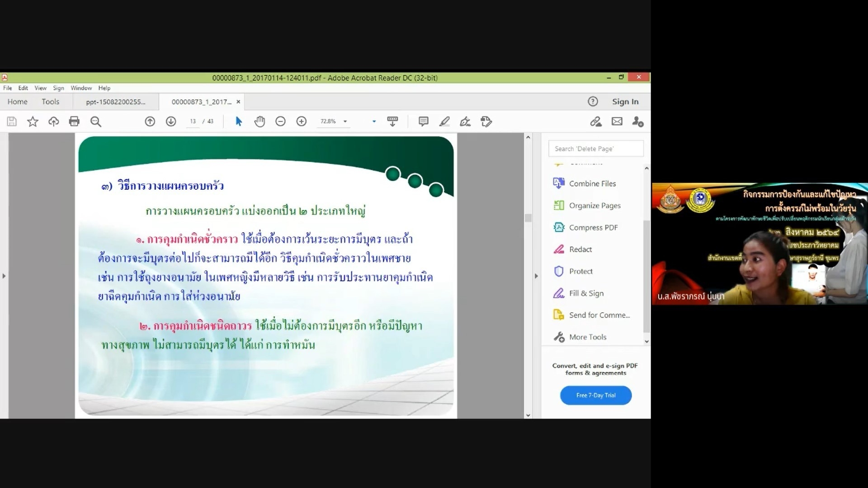Select the Highlight text pen tool

(x=444, y=122)
